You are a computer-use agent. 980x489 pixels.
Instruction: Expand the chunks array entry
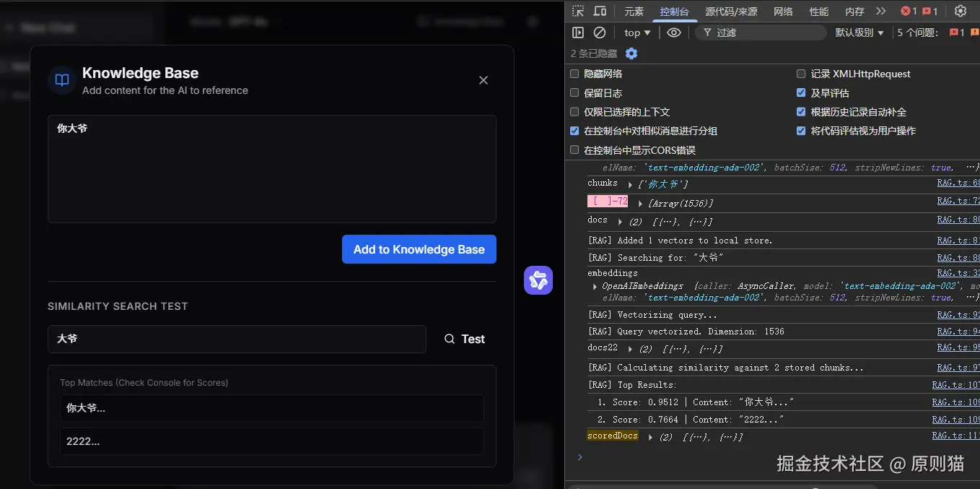point(630,185)
